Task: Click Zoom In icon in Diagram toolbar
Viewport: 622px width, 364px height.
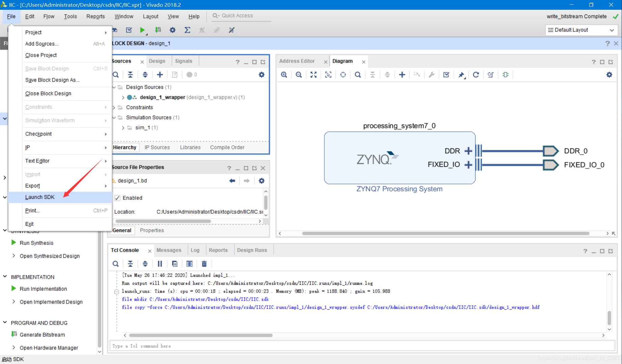Action: (284, 75)
